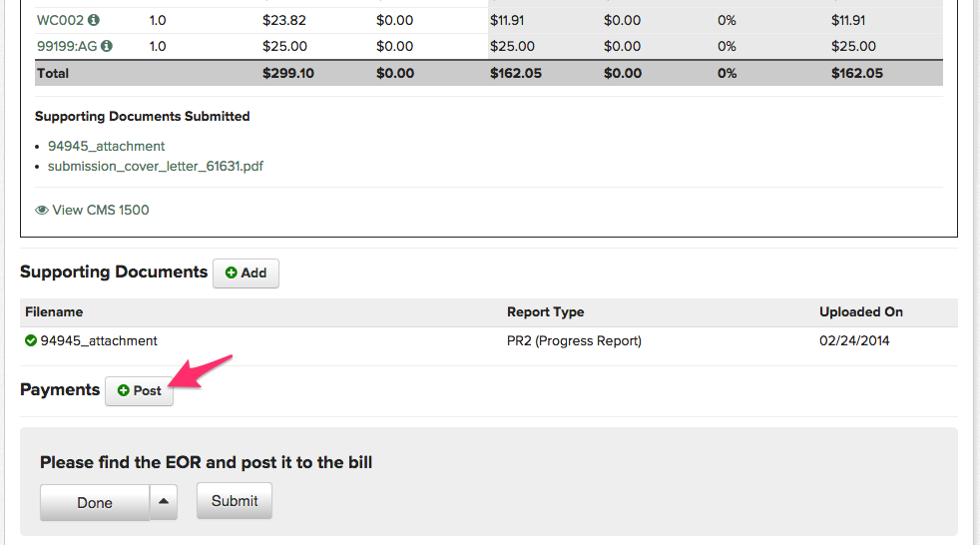Click the eye icon for View CMS 1500
The width and height of the screenshot is (980, 545).
[42, 211]
